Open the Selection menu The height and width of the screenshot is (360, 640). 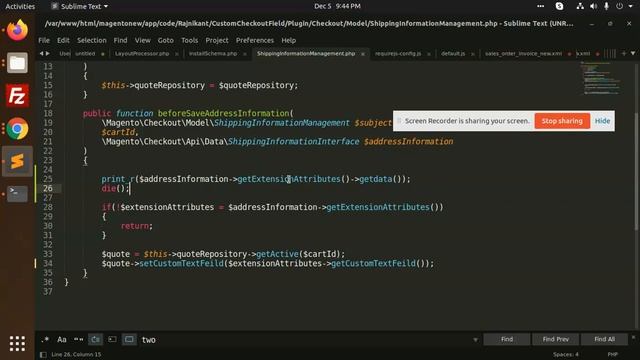[x=91, y=40]
